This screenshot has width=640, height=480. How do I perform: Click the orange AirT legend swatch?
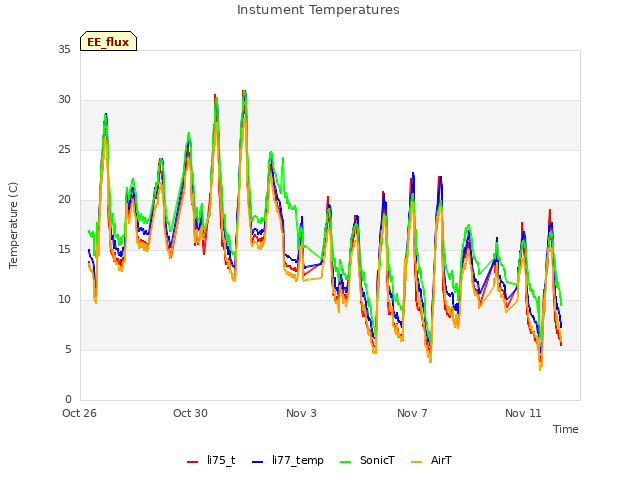click(x=417, y=462)
